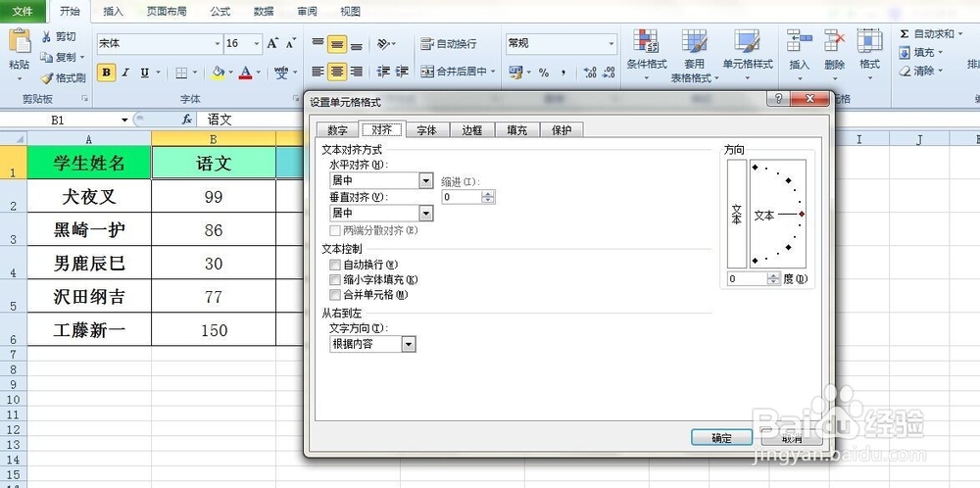Image resolution: width=980 pixels, height=488 pixels.
Task: Open Conditional Formatting (条件格式)
Action: point(647,55)
